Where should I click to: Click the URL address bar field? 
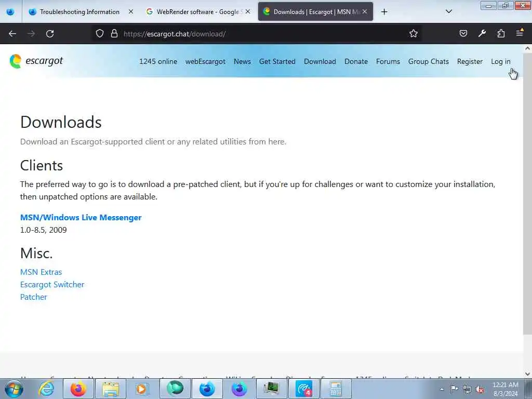coord(258,34)
